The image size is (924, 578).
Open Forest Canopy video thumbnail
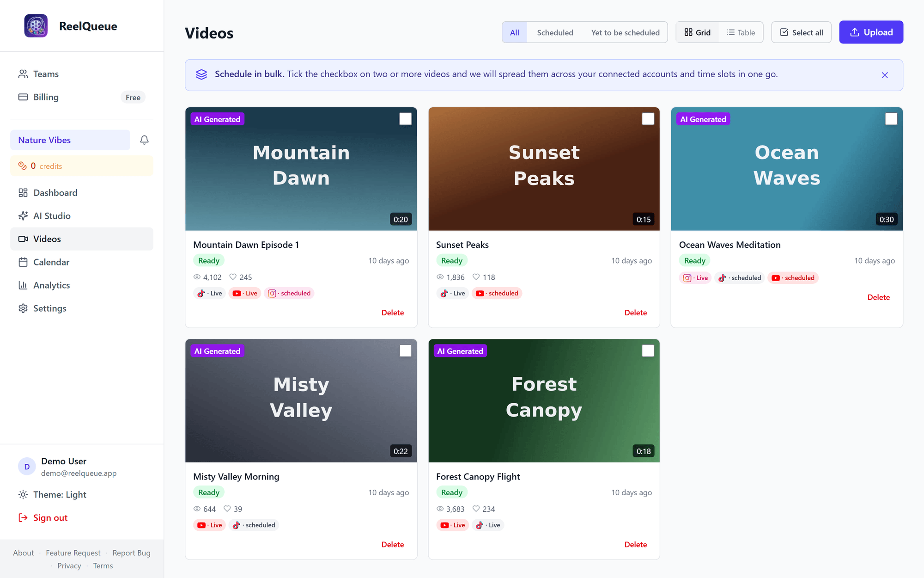544,401
